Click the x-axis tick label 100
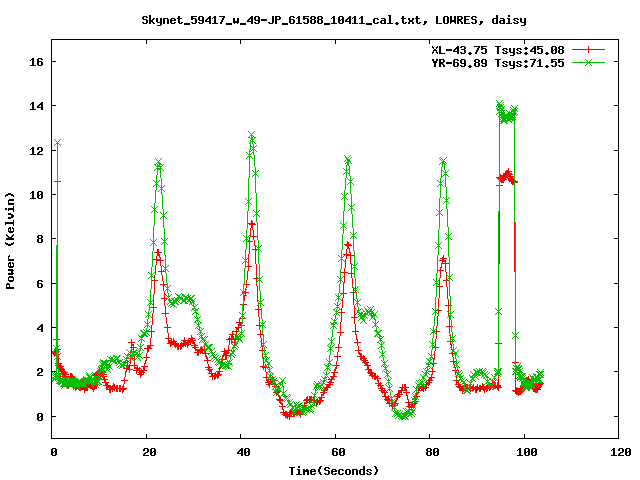The height and width of the screenshot is (480, 640). click(x=527, y=452)
